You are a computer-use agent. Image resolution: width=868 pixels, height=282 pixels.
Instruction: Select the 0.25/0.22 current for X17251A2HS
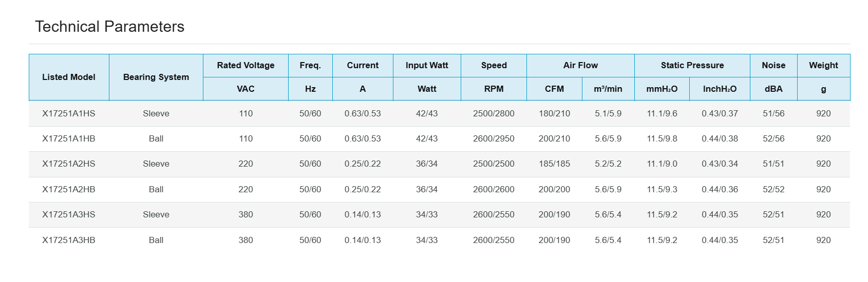click(x=363, y=164)
